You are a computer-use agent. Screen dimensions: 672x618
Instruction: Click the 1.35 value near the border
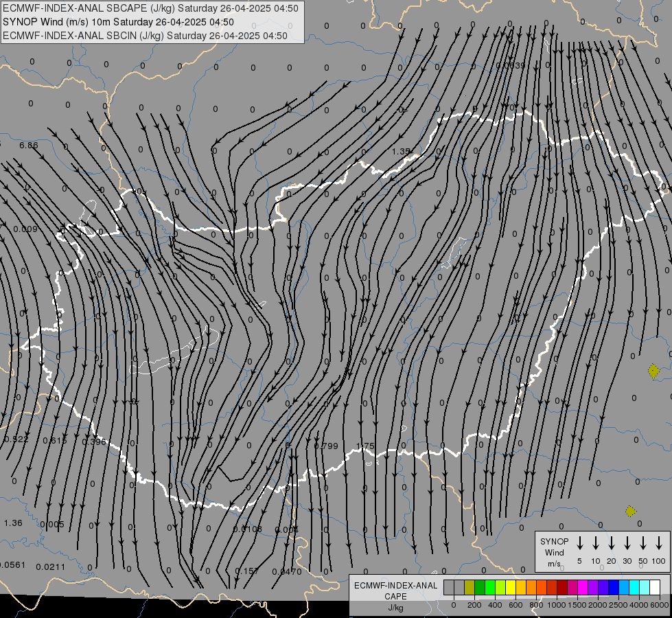(401, 151)
